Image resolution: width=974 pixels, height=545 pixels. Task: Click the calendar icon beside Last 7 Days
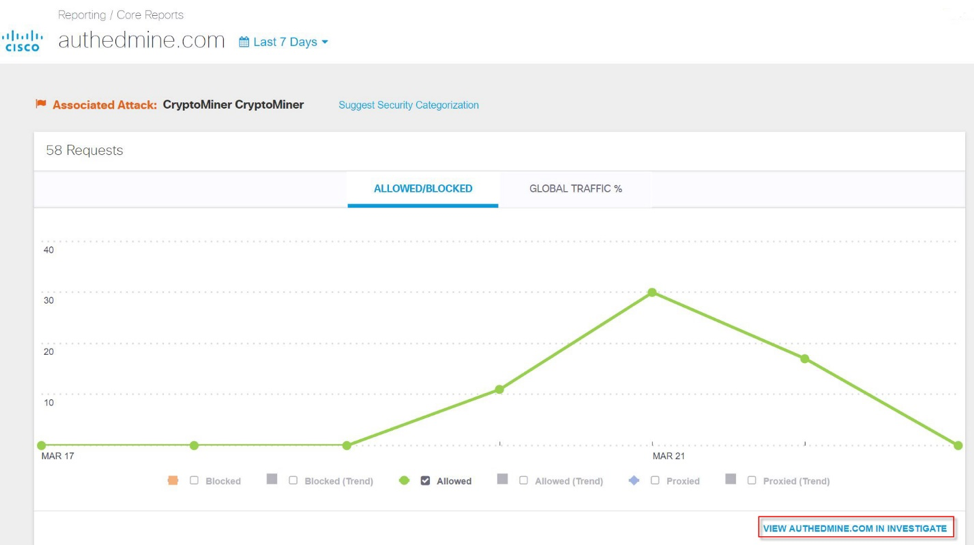[x=244, y=42]
